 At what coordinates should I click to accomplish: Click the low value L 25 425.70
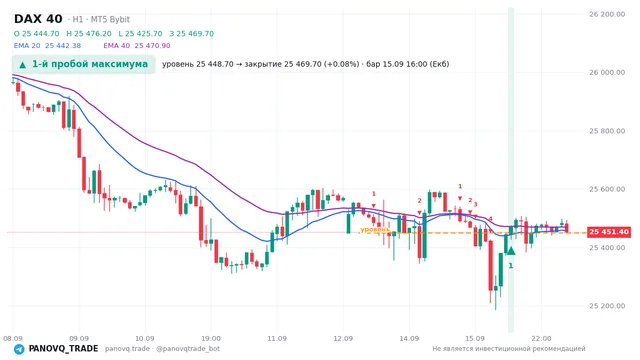tap(140, 33)
